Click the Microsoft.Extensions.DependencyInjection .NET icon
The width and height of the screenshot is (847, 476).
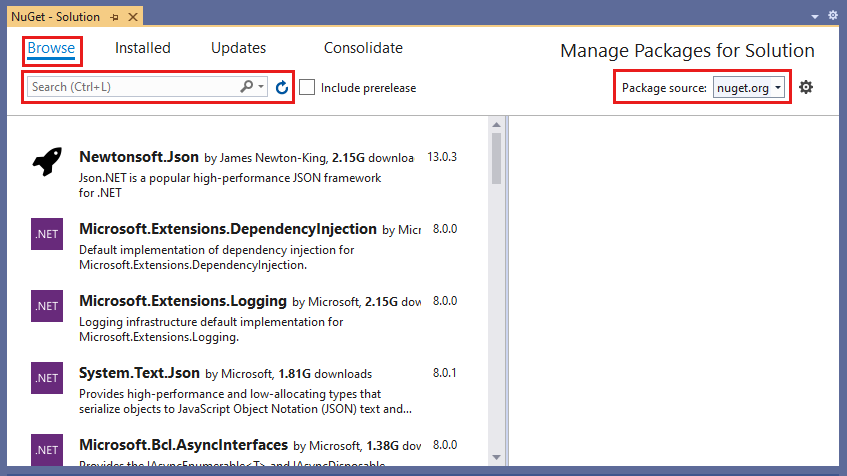47,234
